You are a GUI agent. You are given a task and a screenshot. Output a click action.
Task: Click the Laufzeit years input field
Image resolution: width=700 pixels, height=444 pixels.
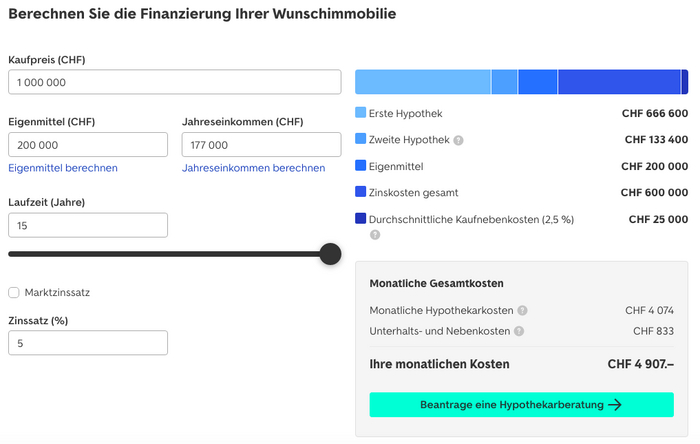point(88,226)
